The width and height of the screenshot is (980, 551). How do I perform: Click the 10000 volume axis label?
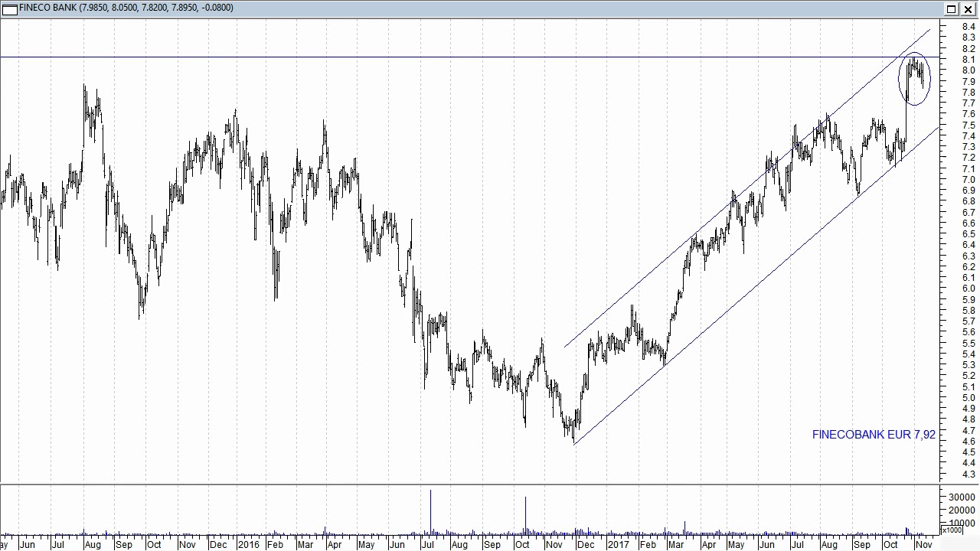(962, 523)
